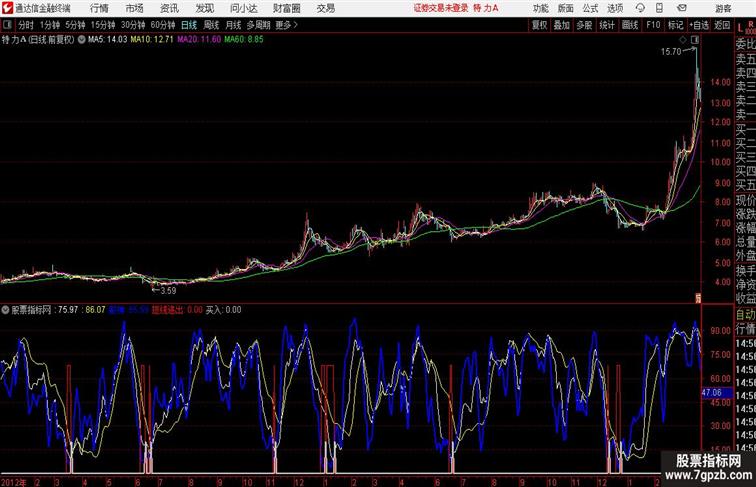The image size is (756, 487).
Task: Open the 财富圈 menu
Action: (286, 8)
